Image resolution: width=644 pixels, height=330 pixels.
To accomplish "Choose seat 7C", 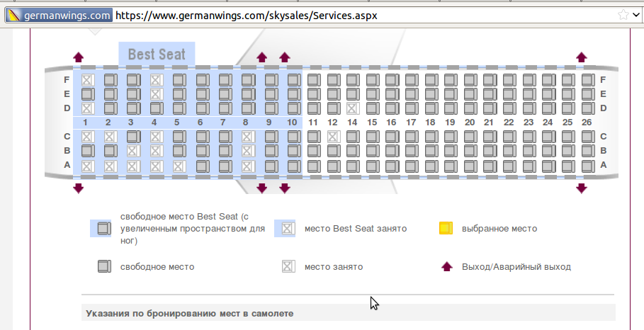I will 225,136.
